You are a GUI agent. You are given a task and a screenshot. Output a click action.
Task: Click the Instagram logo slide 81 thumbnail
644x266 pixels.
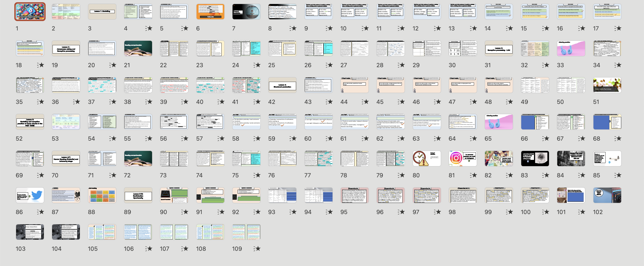[462, 158]
